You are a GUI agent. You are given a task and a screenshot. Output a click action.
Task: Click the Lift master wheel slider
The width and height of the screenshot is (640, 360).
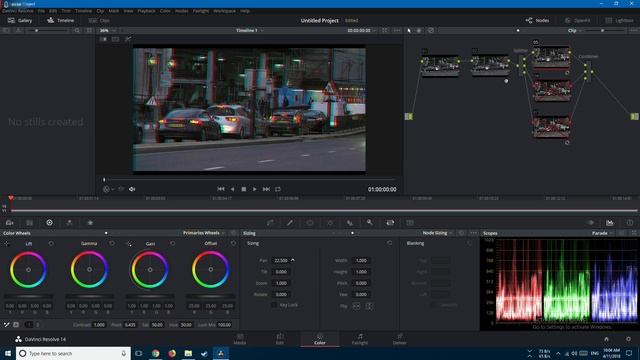tap(28, 296)
